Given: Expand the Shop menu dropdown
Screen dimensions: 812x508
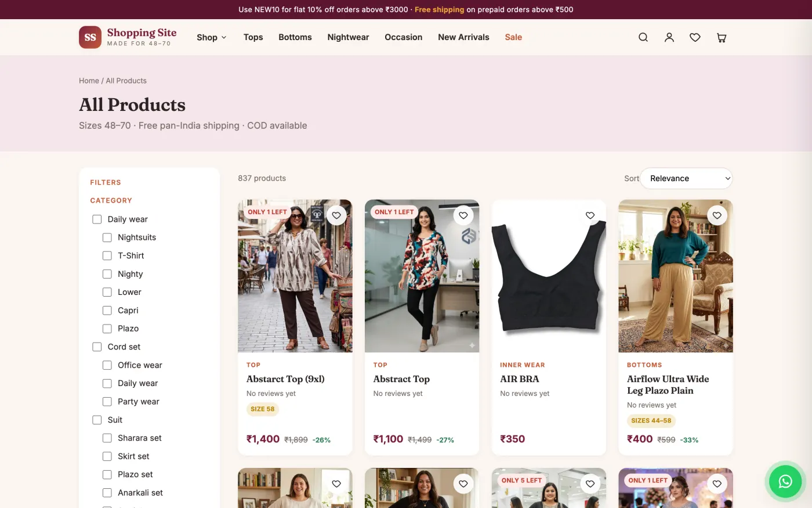Looking at the screenshot, I should click(211, 37).
